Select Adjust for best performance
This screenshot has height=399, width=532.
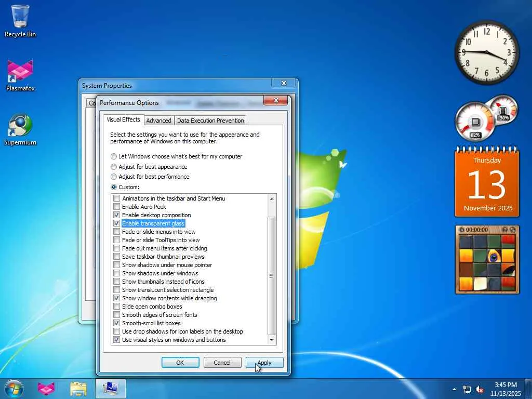(x=114, y=177)
